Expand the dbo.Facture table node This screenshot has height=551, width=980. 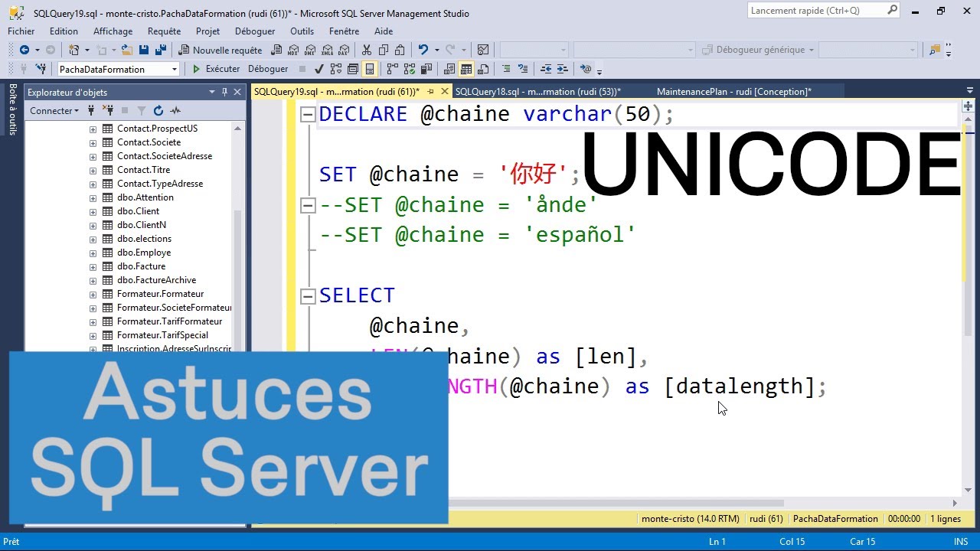click(93, 266)
